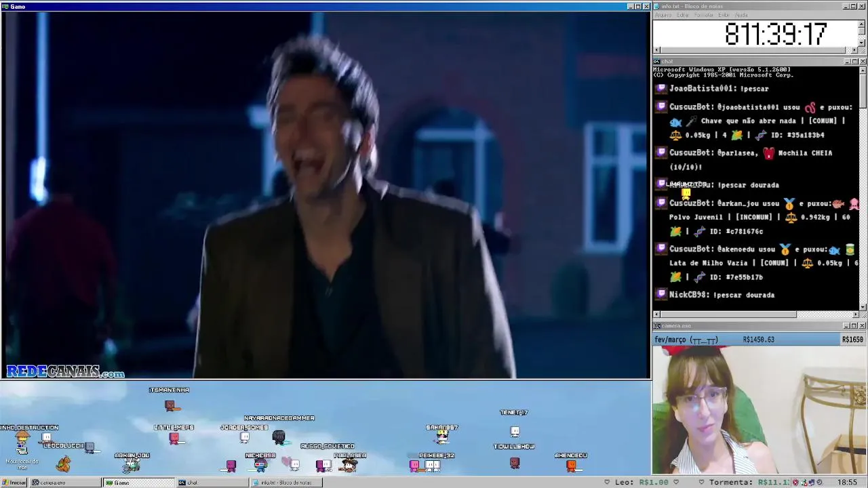Click the chat window scroll up arrow
Viewport: 868px width, 488px height.
(x=863, y=70)
